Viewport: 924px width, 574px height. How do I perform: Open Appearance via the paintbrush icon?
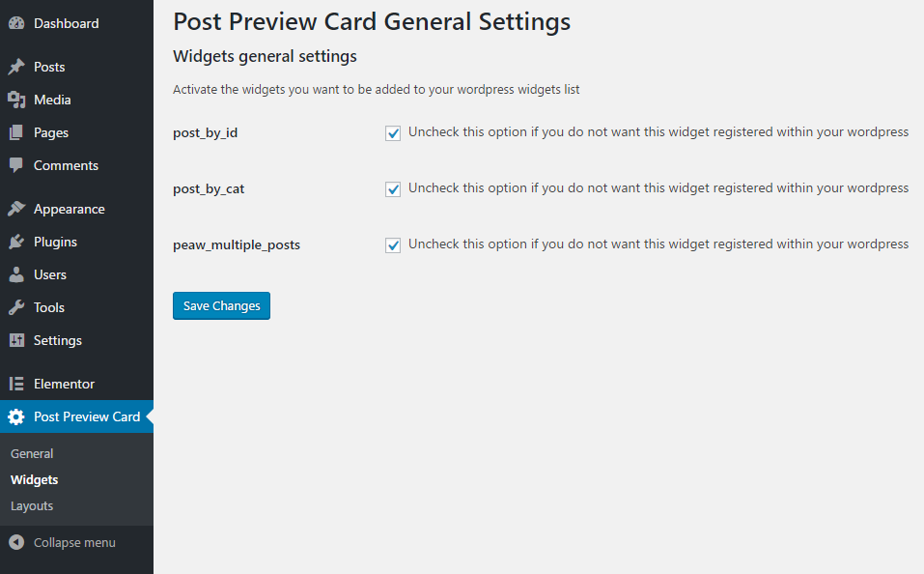pyautogui.click(x=16, y=209)
